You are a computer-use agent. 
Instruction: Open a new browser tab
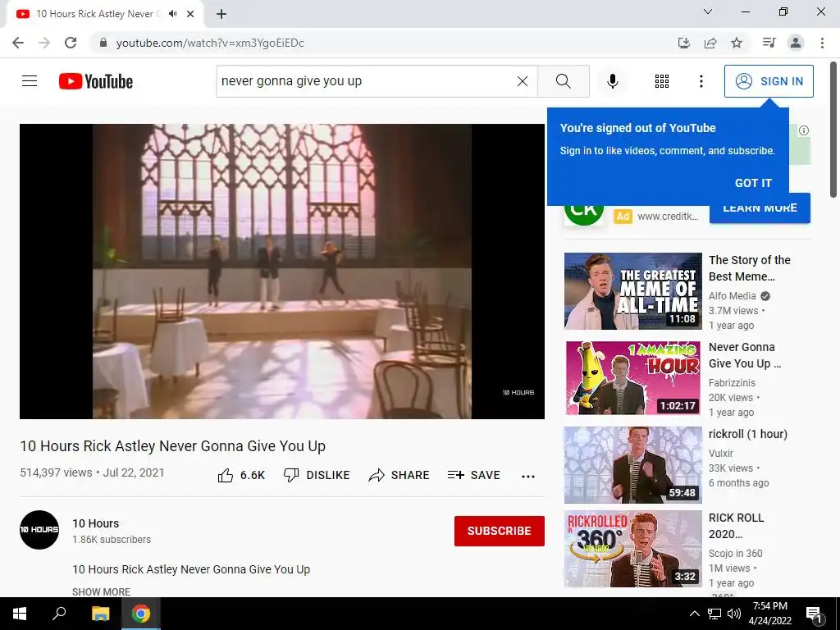221,14
